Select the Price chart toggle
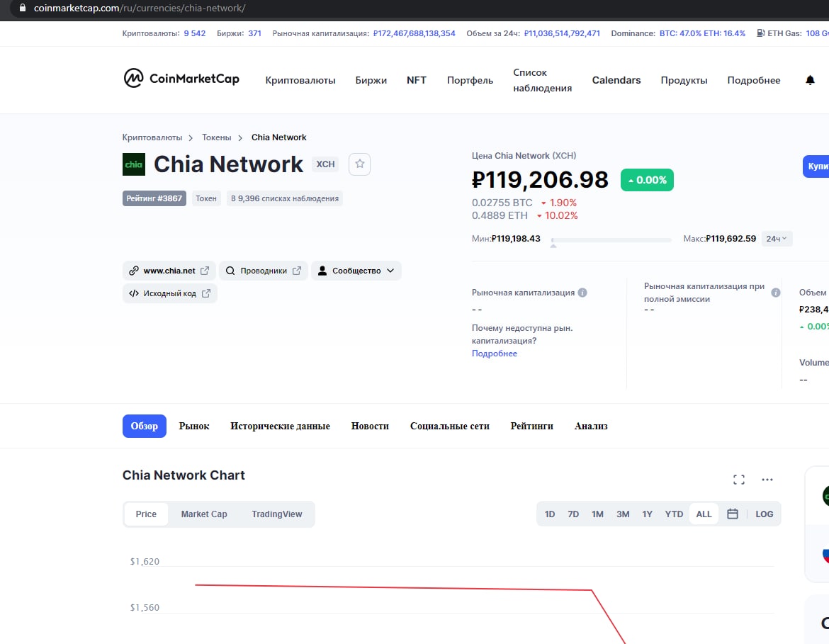 tap(146, 514)
